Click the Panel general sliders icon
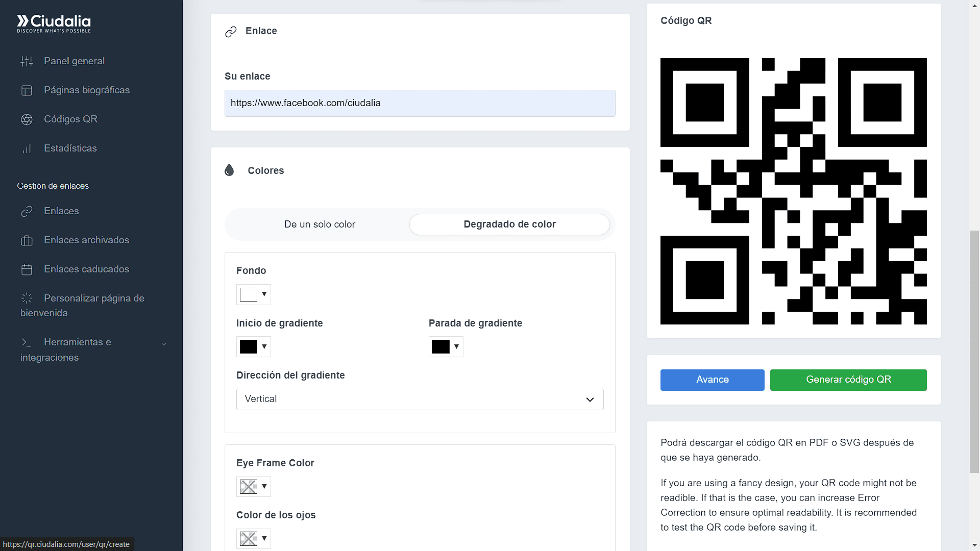Screen dimensions: 980x551 [27, 62]
